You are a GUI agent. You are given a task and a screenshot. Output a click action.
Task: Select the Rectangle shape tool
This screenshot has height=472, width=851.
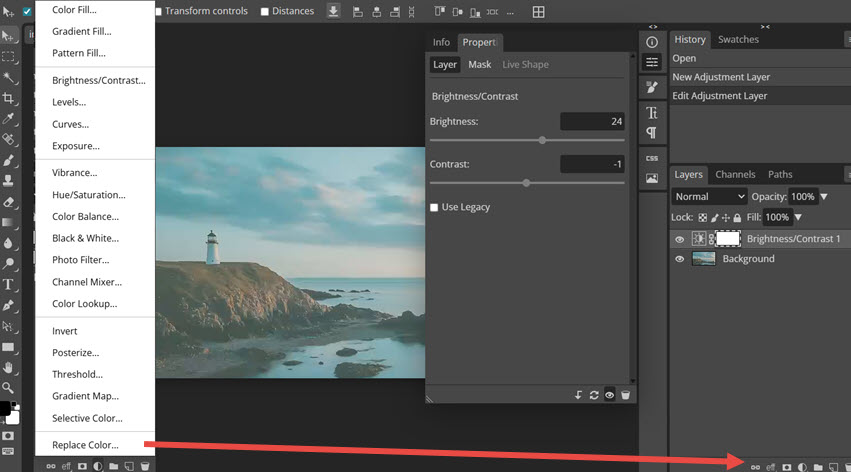(8, 347)
